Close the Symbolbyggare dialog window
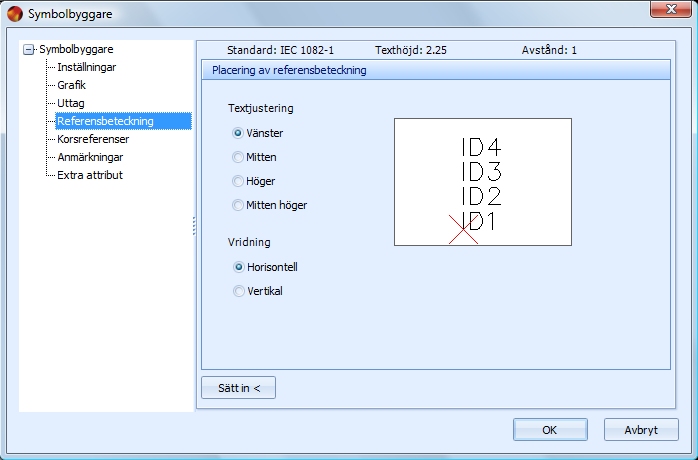The image size is (698, 460). tap(671, 9)
